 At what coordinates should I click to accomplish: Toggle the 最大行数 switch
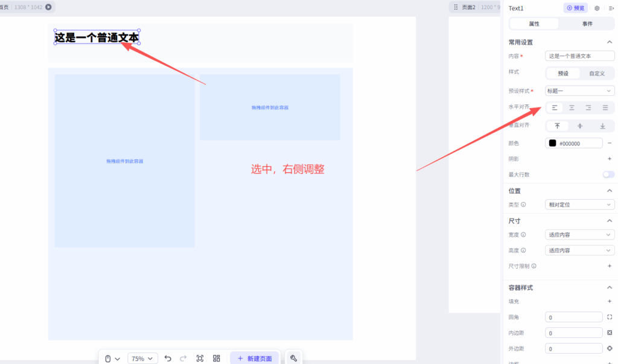pyautogui.click(x=608, y=174)
